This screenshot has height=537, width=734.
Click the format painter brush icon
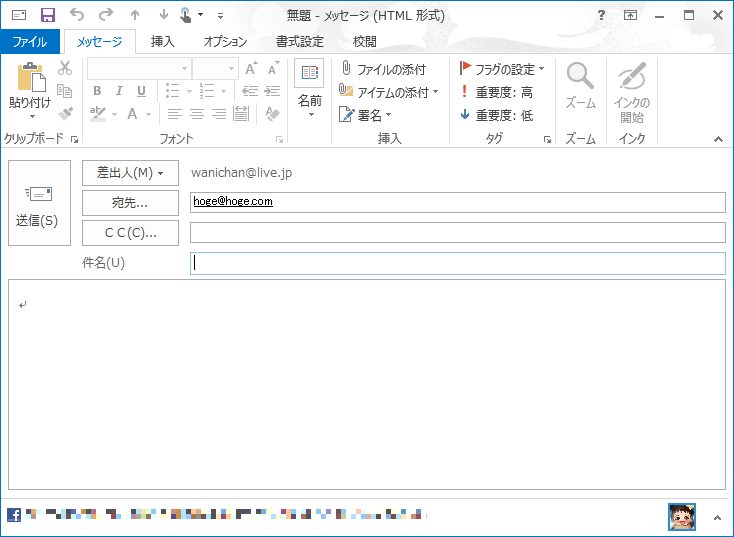pos(65,113)
